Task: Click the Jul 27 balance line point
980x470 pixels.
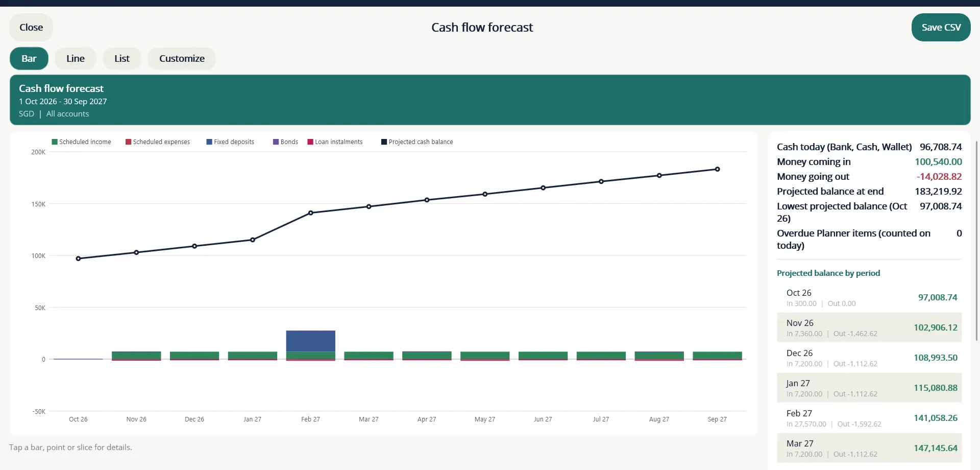Action: 601,181
